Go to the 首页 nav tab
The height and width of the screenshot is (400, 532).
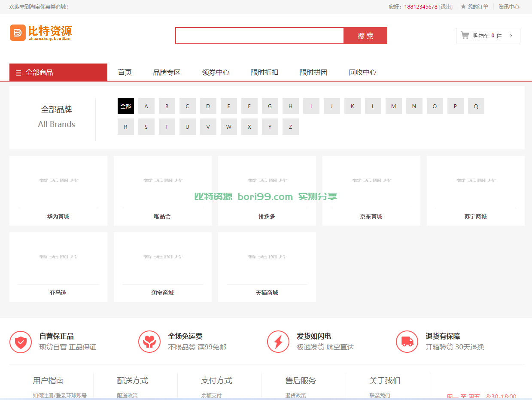(x=125, y=72)
